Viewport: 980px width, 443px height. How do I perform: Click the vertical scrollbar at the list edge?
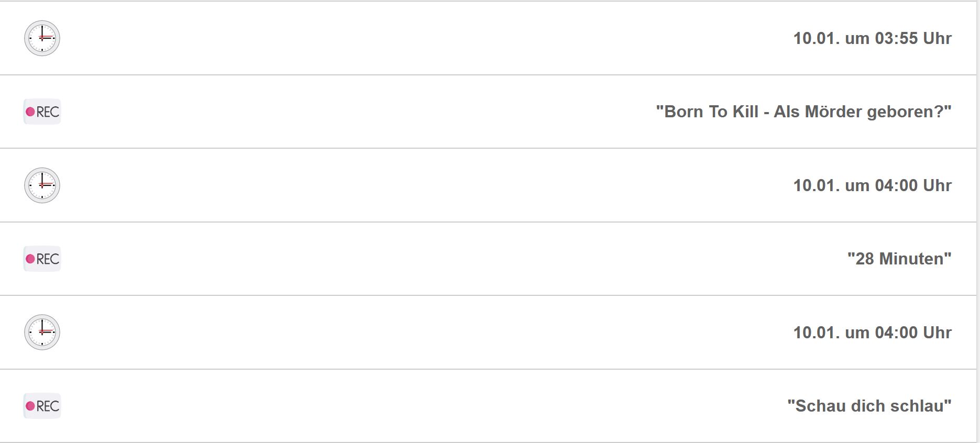(x=978, y=222)
